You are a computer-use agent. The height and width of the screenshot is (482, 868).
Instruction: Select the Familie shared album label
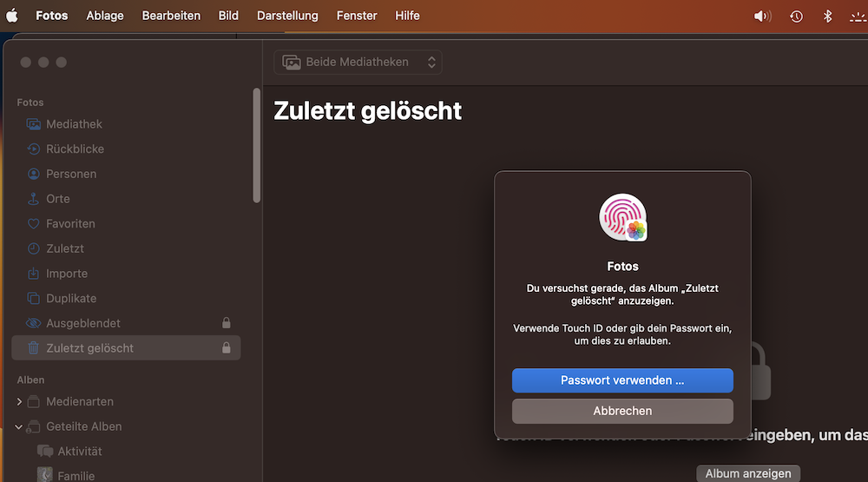coord(76,476)
